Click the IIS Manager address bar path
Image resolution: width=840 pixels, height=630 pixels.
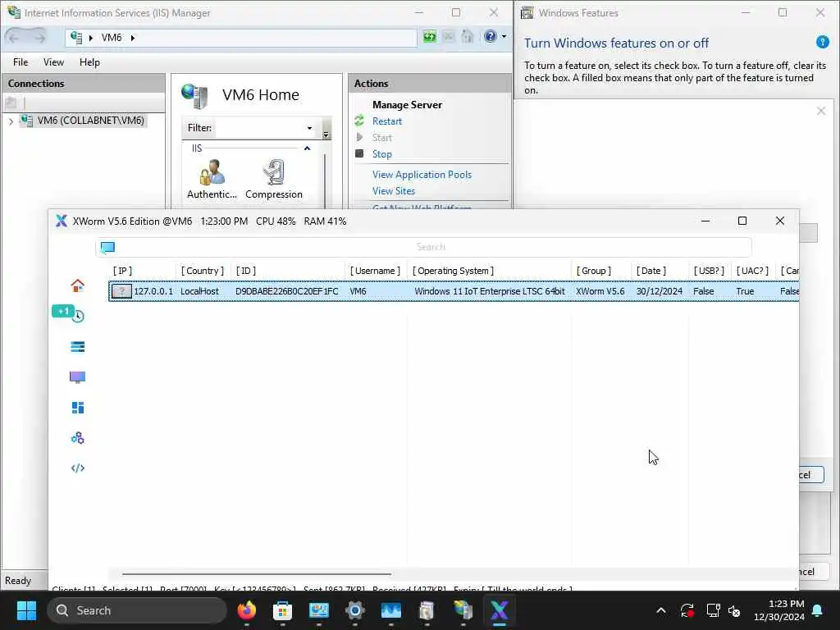point(241,38)
